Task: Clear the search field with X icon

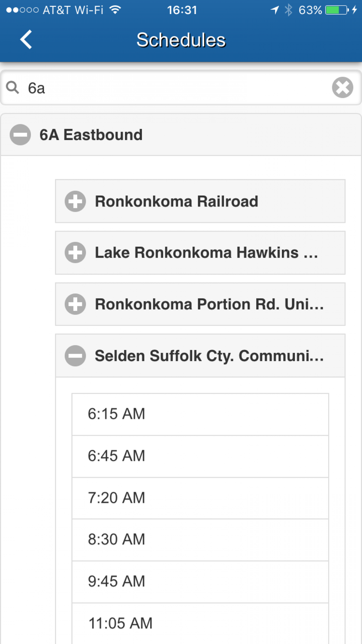Action: [342, 88]
